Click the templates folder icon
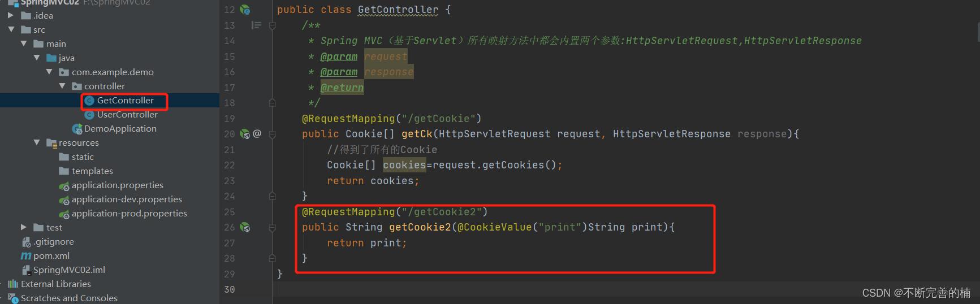 pyautogui.click(x=64, y=171)
